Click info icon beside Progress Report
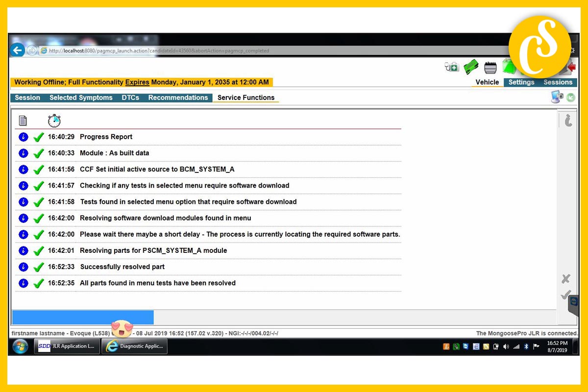 coord(23,137)
